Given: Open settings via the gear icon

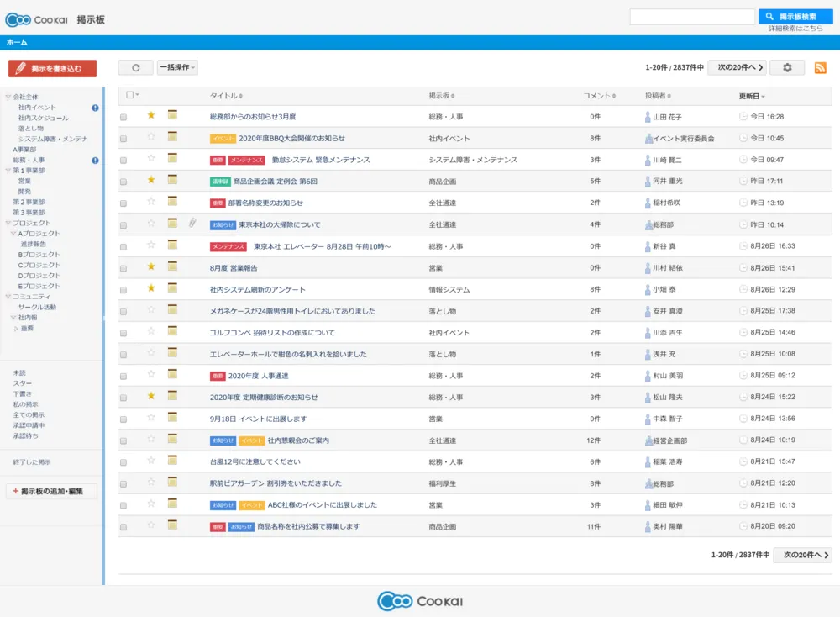Looking at the screenshot, I should 787,67.
